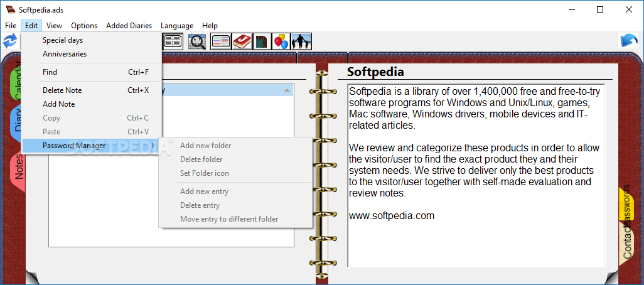Click the lined notebook page toolbar icon
The image size is (644, 285).
click(173, 41)
